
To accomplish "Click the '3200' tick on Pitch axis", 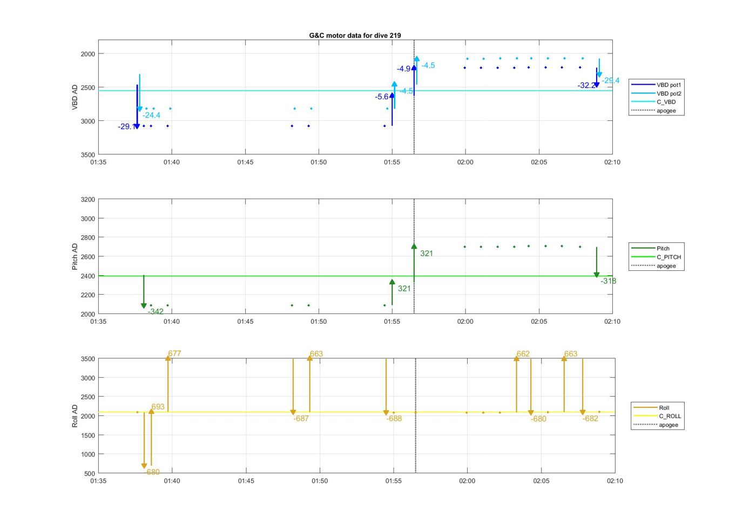I will [x=87, y=200].
